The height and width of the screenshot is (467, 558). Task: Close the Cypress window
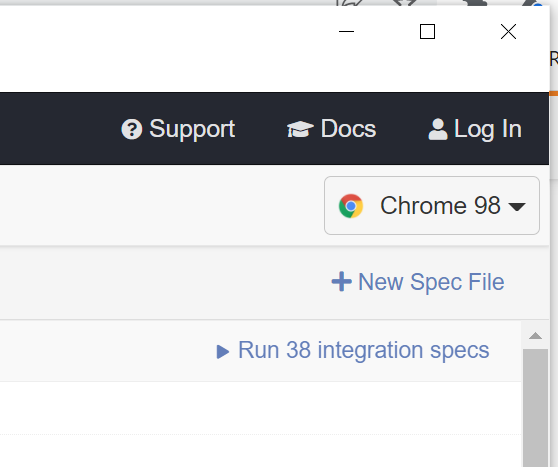click(508, 32)
